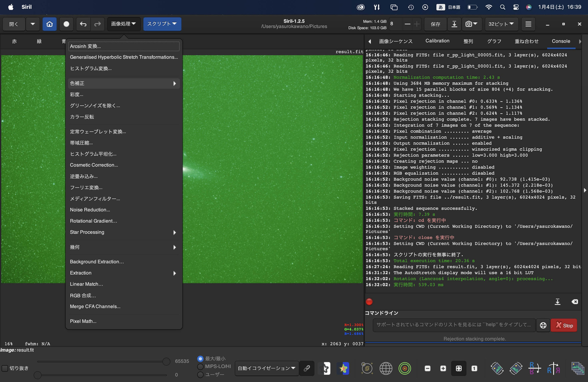This screenshot has width=588, height=382.
Task: Undo the last operation
Action: coord(83,24)
